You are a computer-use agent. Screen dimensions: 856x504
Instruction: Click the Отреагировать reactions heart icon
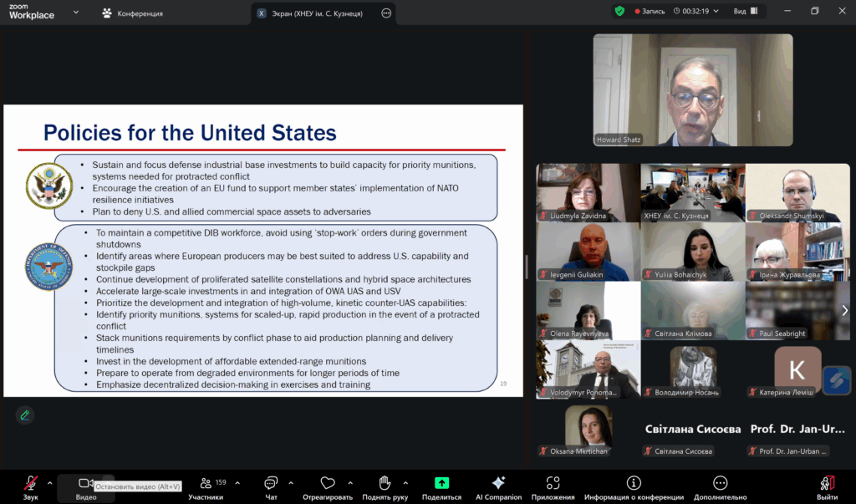(x=327, y=486)
